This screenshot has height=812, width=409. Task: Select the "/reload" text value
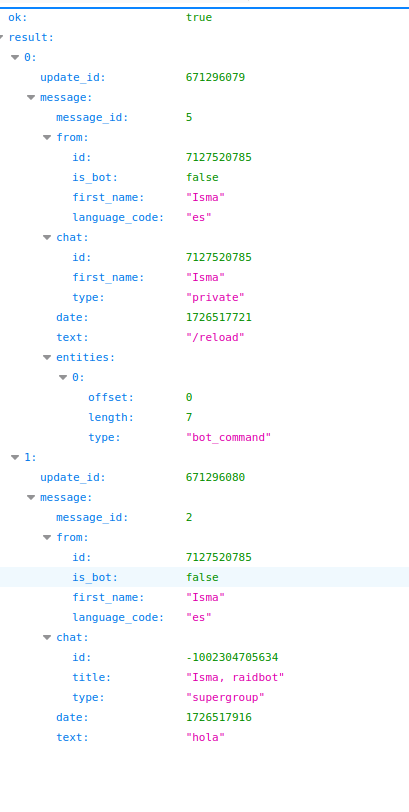215,338
